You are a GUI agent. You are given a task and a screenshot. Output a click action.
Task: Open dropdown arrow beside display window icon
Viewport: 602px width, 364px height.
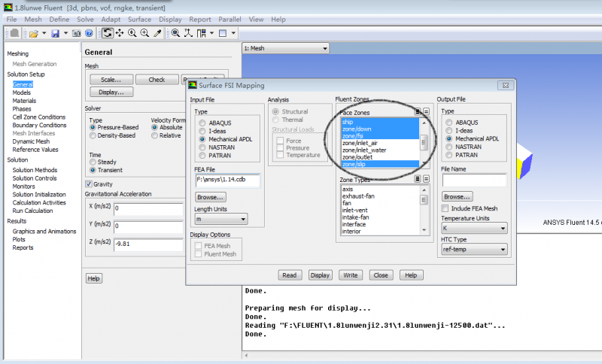(x=233, y=33)
